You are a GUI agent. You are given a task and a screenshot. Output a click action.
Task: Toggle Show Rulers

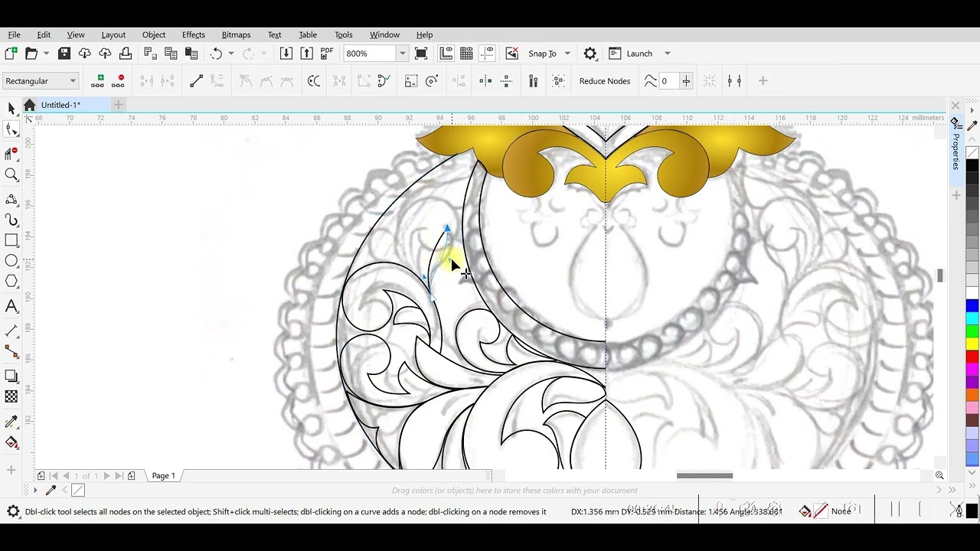point(446,54)
